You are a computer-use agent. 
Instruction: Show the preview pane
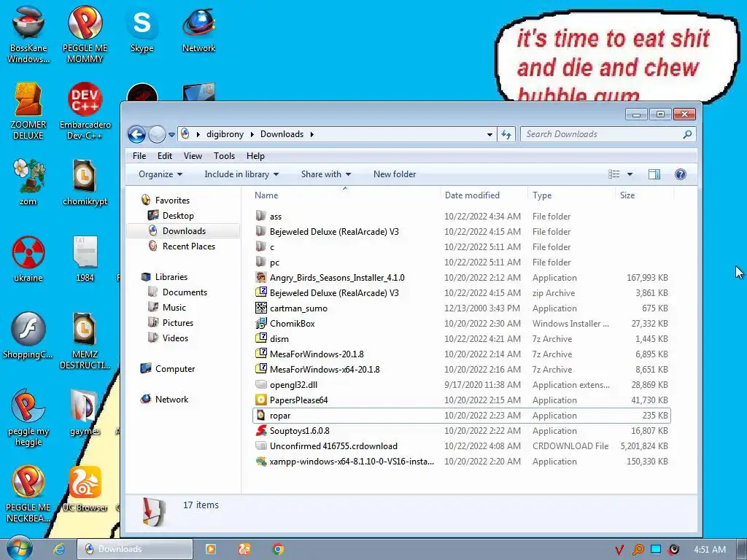654,174
